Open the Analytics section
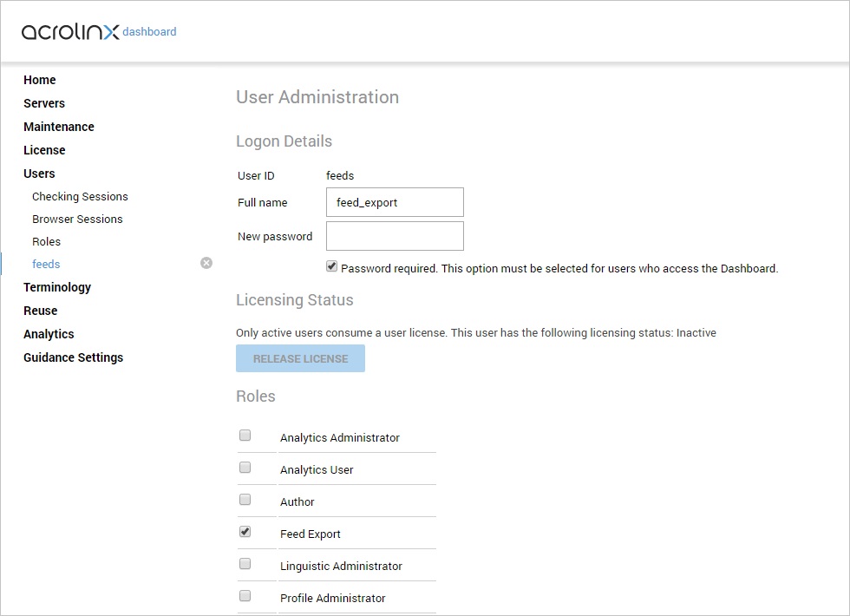850x616 pixels. (49, 334)
